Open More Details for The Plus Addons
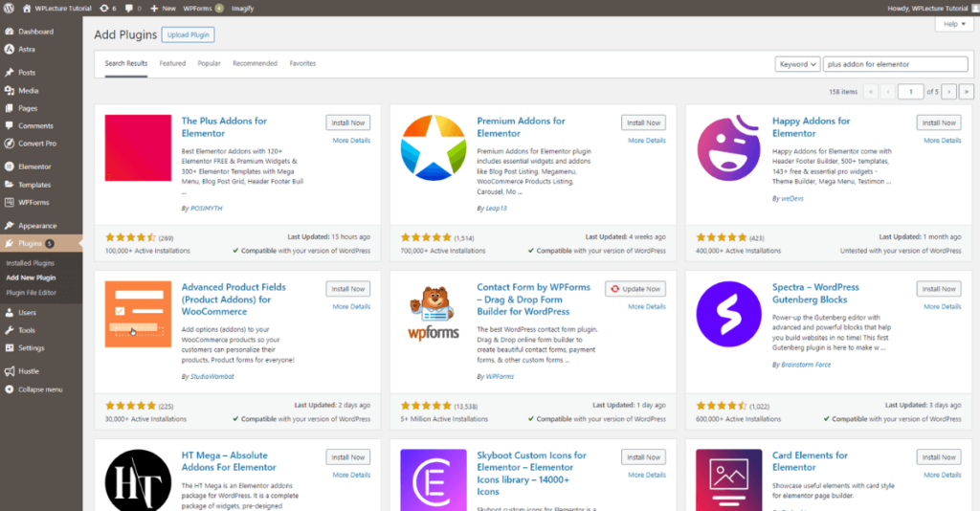The height and width of the screenshot is (511, 980). pyautogui.click(x=351, y=141)
